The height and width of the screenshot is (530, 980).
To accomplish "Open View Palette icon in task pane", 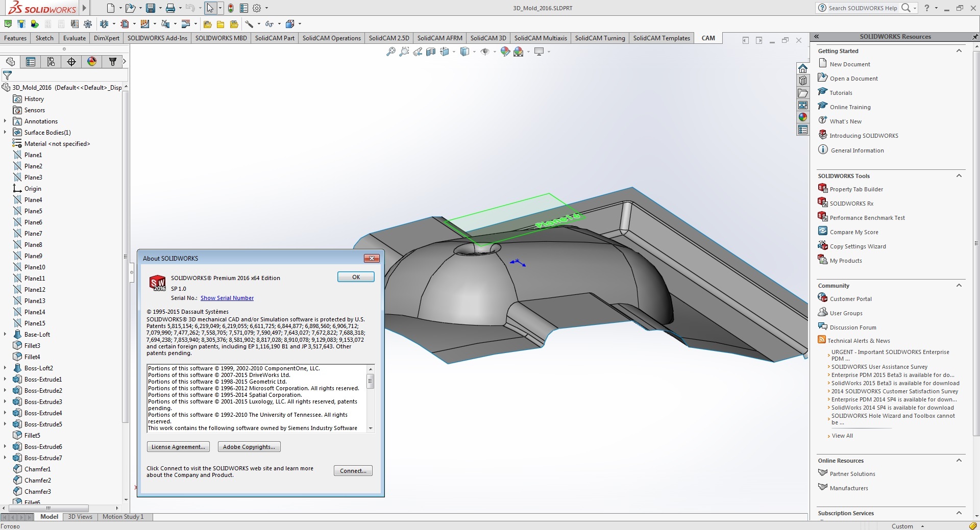I will [803, 105].
